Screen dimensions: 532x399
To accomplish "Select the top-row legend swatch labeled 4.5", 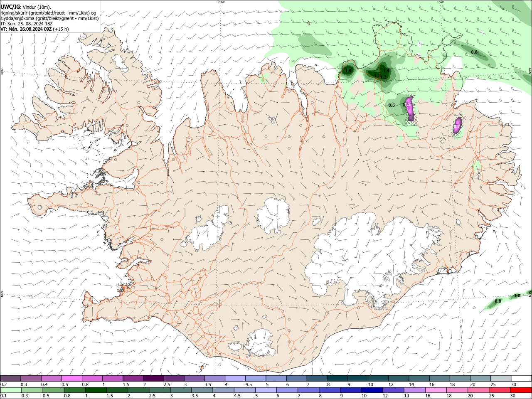I will (255, 379).
